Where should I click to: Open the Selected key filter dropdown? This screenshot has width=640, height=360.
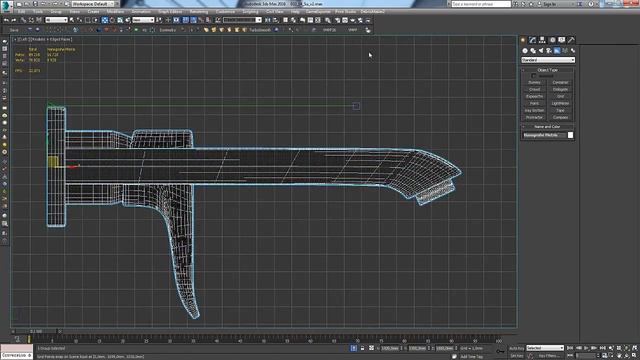pos(545,348)
